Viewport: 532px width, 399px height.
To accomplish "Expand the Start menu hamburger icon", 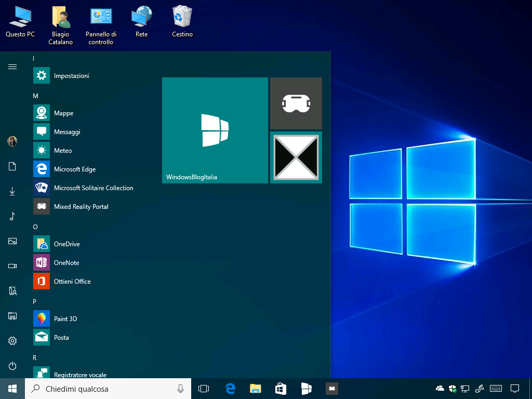I will 12,67.
